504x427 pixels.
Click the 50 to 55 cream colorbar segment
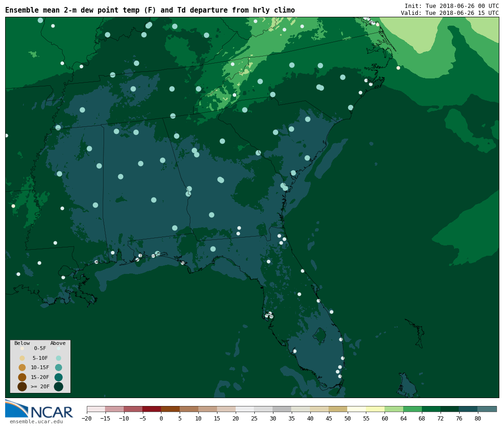point(357,409)
